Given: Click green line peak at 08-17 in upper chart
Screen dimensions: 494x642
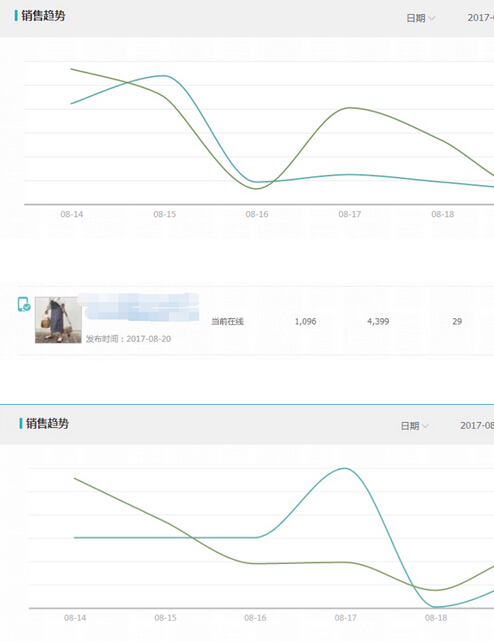Looking at the screenshot, I should click(350, 108).
